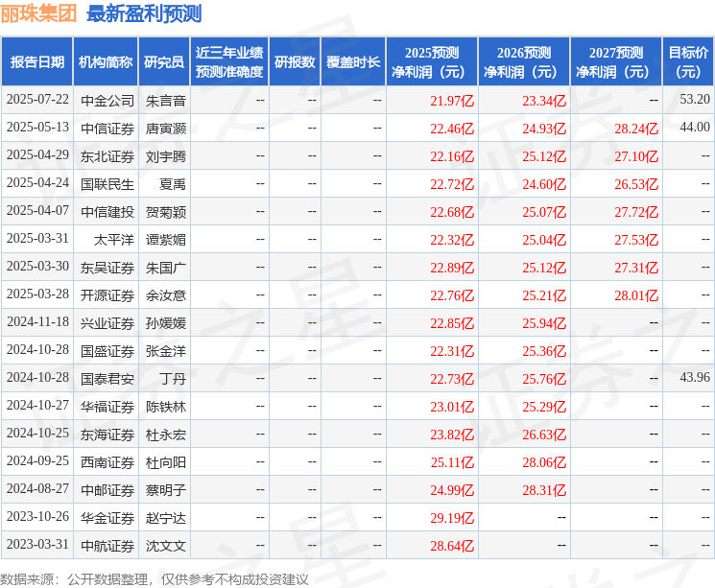Click the 2025预测净利润 header
This screenshot has width=715, height=588.
point(432,62)
